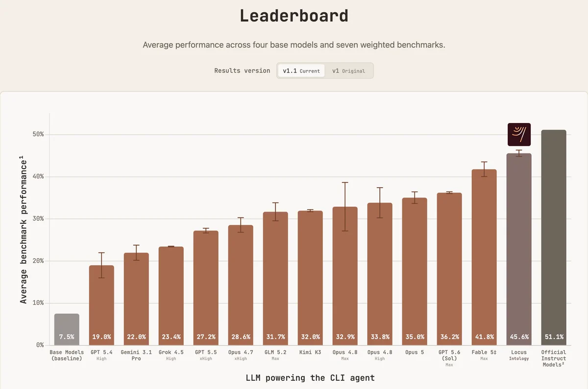
Task: Click the 'Grok 4.5' axis label
Action: (171, 352)
